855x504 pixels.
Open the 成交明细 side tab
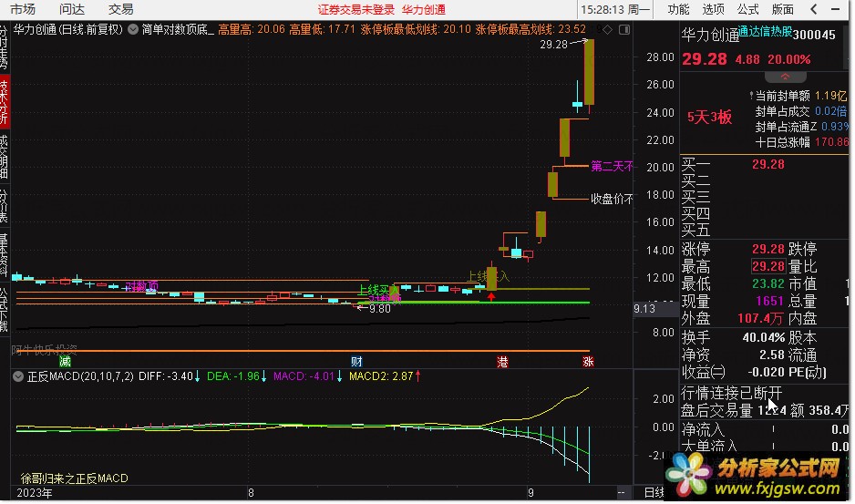pyautogui.click(x=5, y=157)
